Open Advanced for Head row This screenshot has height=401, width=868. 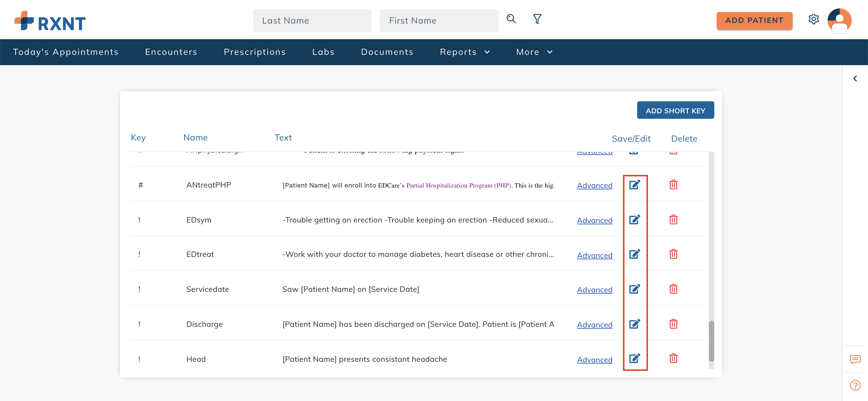pyautogui.click(x=594, y=360)
